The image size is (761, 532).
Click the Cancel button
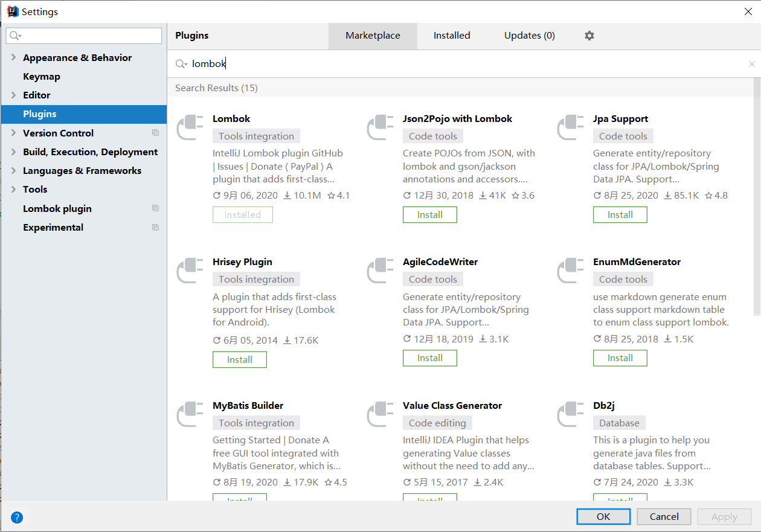click(x=664, y=516)
